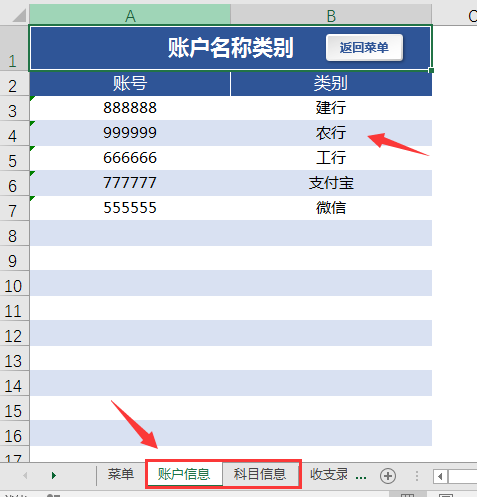This screenshot has height=497, width=477.
Task: Click the 账户名称类别 title cell
Action: tap(231, 48)
